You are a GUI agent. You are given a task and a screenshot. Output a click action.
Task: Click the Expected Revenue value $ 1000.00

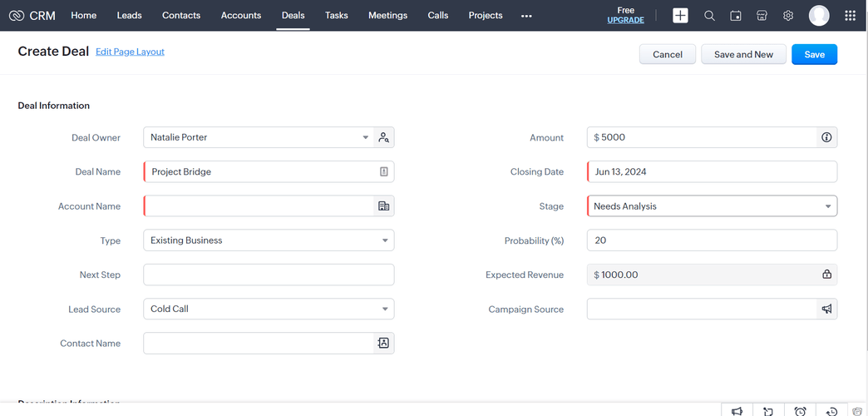[616, 275]
